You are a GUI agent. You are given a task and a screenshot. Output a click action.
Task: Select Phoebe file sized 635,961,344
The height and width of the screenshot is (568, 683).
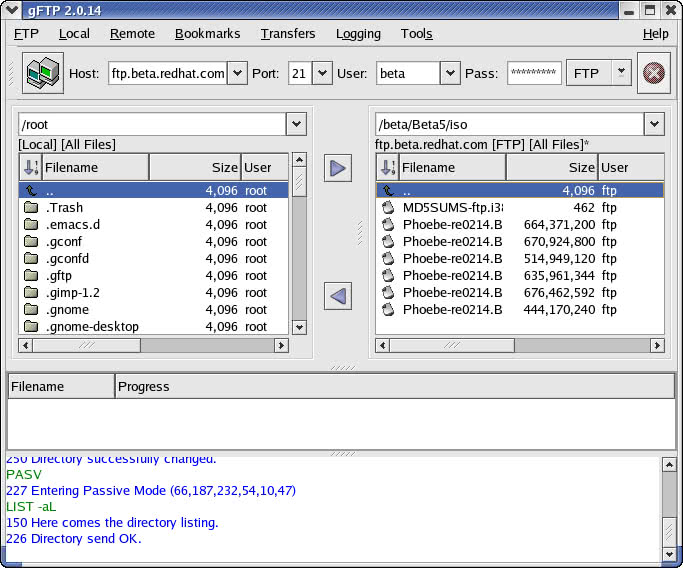click(x=520, y=275)
